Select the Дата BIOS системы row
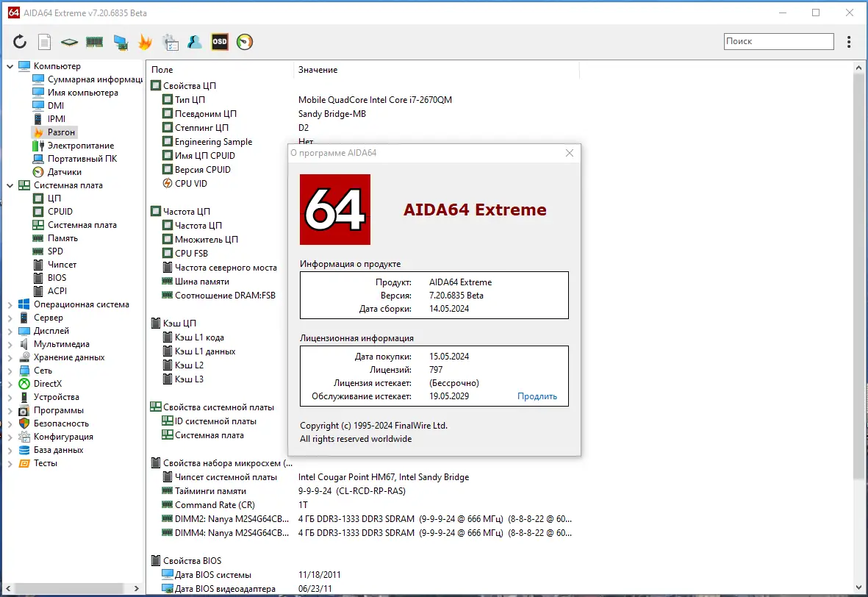Image resolution: width=868 pixels, height=597 pixels. pos(365,575)
